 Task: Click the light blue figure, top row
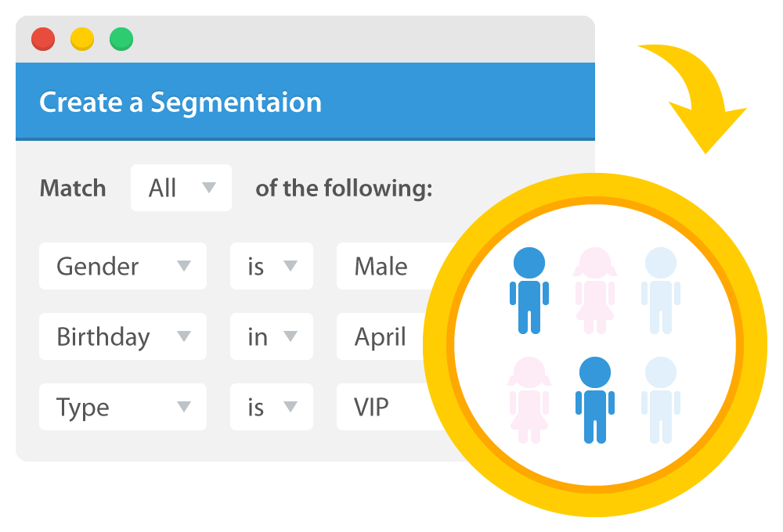[x=660, y=289]
